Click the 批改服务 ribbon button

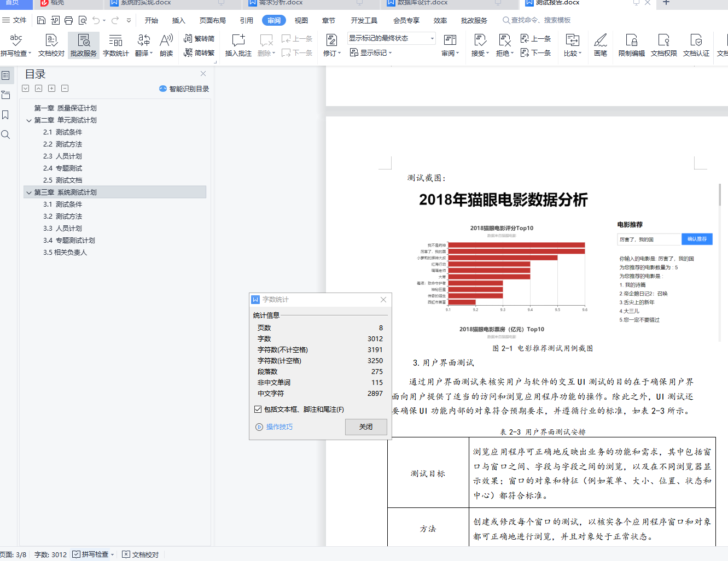click(84, 45)
